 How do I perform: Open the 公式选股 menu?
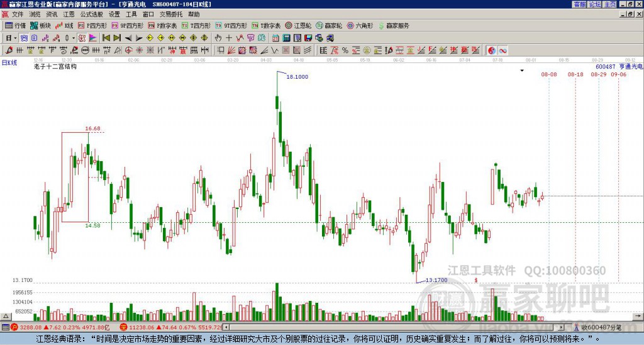pos(92,14)
